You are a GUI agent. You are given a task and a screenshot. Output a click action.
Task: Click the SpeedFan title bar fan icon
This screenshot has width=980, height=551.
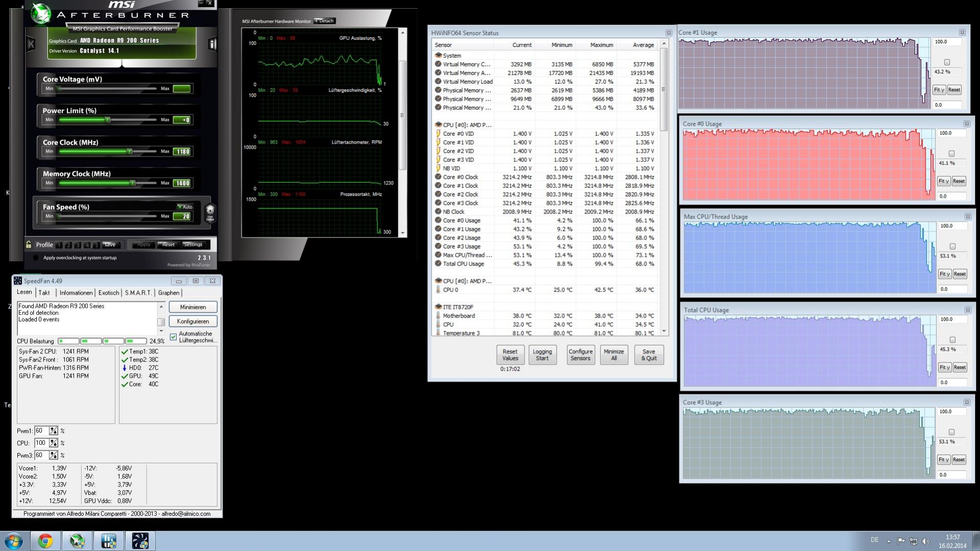(x=18, y=281)
